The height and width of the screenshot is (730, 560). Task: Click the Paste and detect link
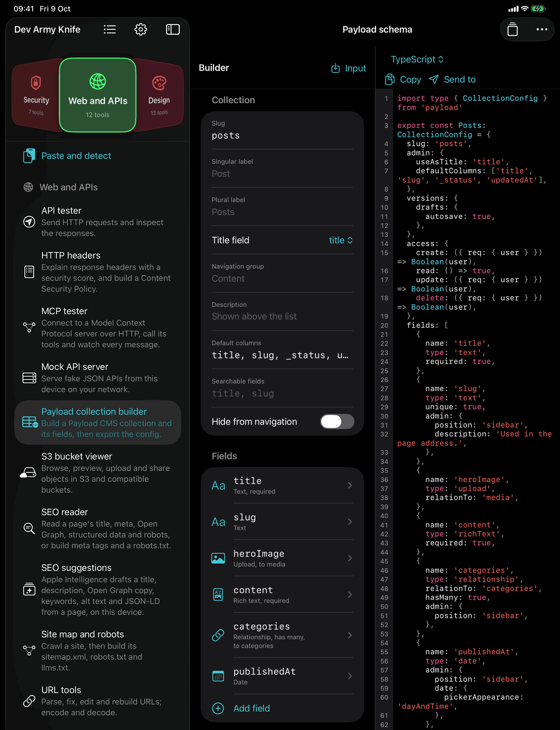pyautogui.click(x=76, y=156)
